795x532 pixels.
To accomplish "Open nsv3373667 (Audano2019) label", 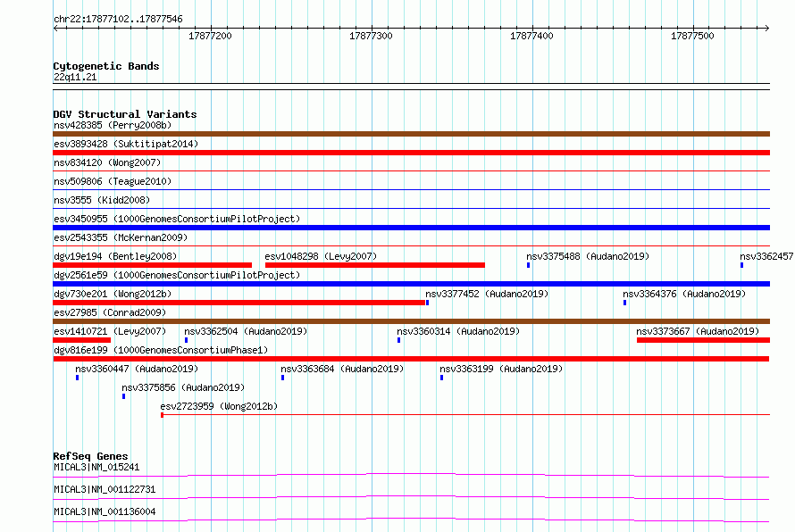I will click(x=698, y=331).
